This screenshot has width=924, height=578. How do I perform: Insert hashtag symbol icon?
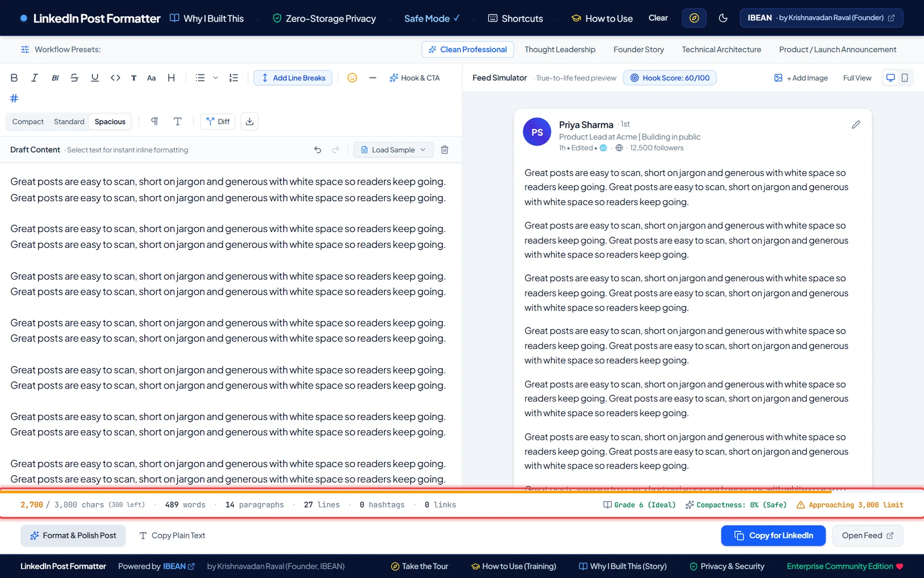(x=14, y=98)
